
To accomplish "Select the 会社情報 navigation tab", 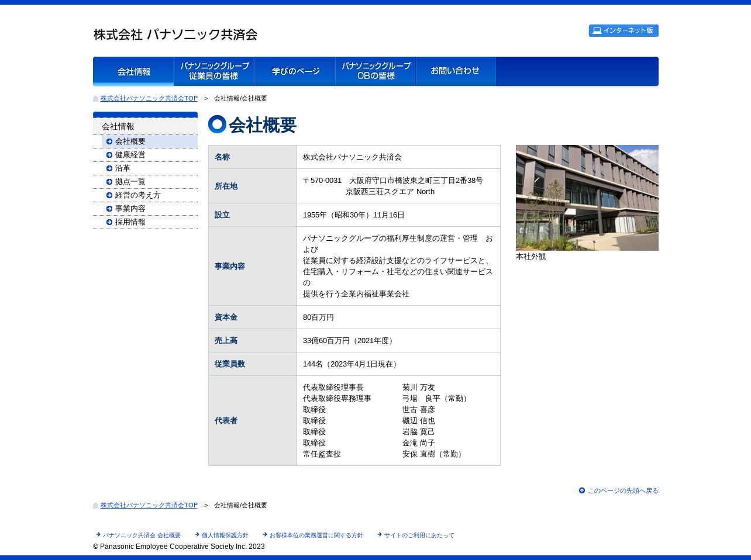I will 133,71.
